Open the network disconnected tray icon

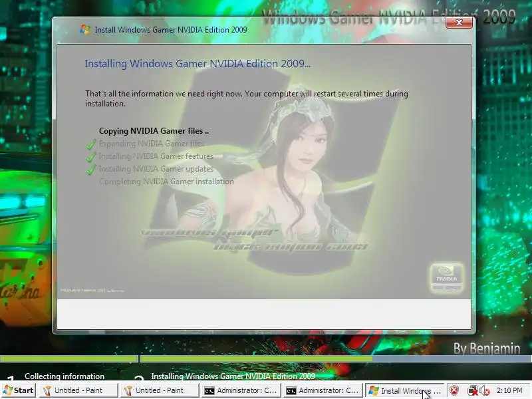click(473, 391)
